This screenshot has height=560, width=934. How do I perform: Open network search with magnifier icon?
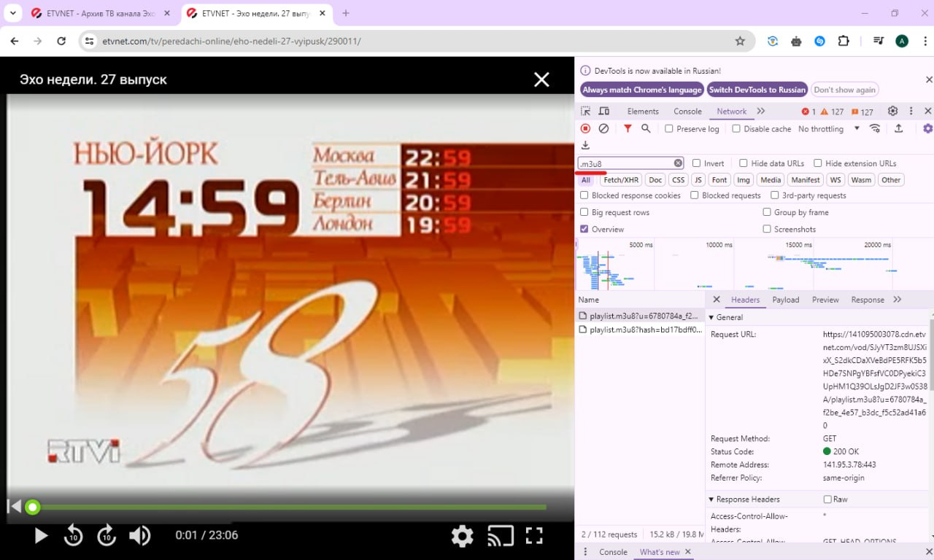tap(646, 128)
